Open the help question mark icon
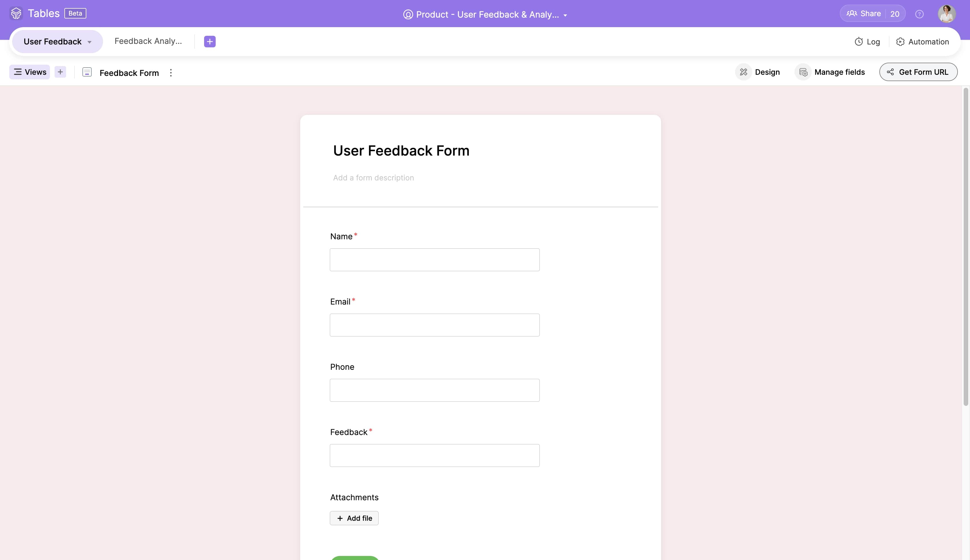The width and height of the screenshot is (970, 560). pyautogui.click(x=919, y=14)
